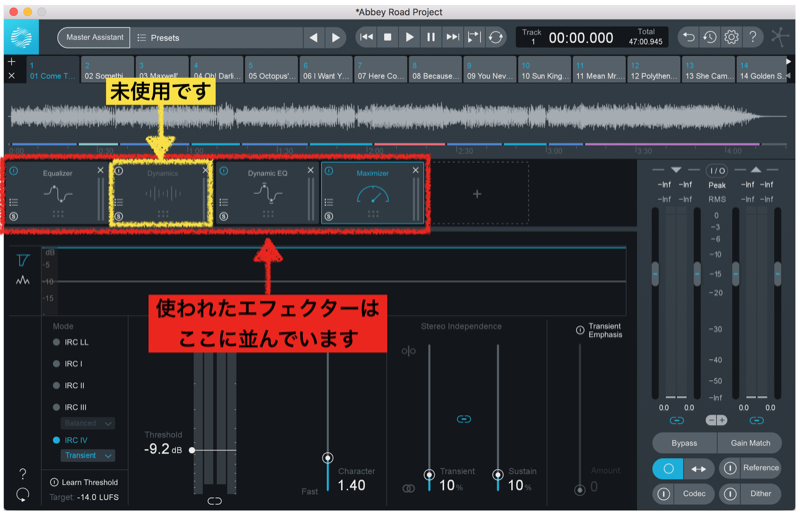800x516 pixels.
Task: Enable Reference power toggle
Action: pos(730,468)
